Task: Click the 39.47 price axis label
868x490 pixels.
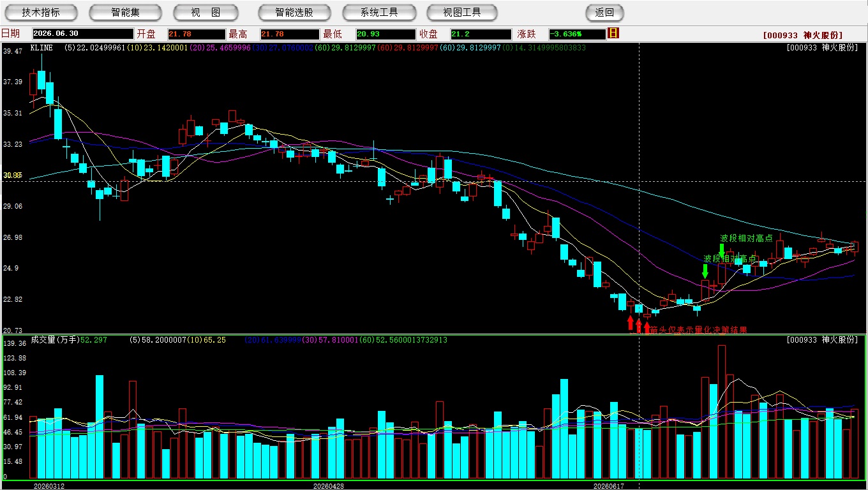Action: pos(13,51)
